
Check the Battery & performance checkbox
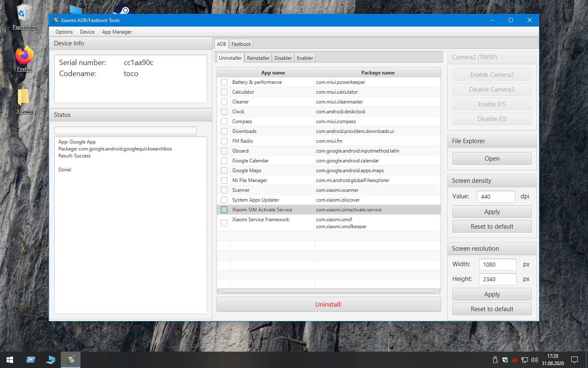pyautogui.click(x=224, y=82)
